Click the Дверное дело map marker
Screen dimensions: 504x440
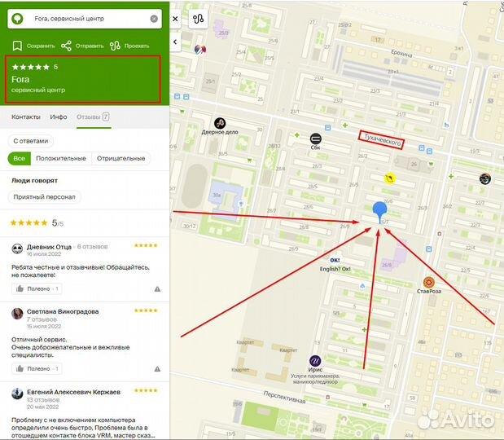tap(220, 123)
